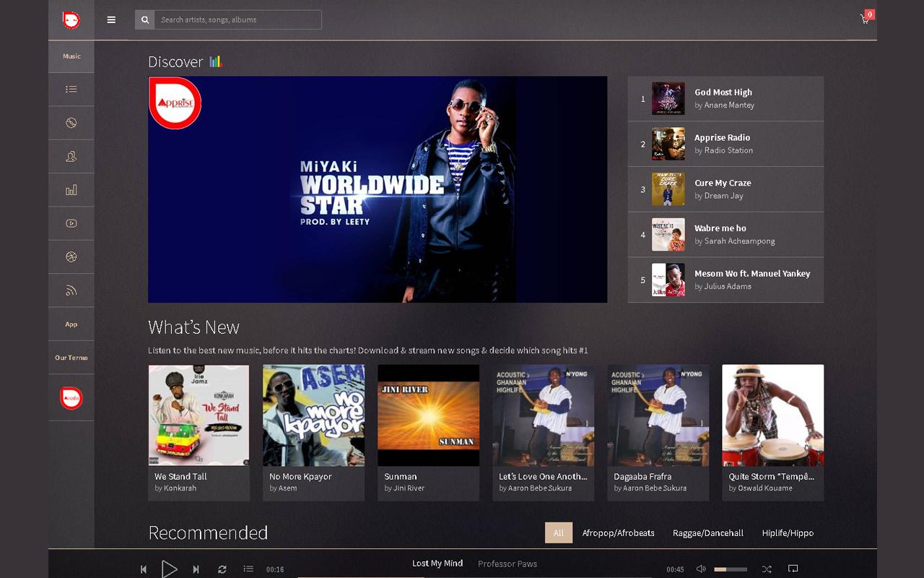The width and height of the screenshot is (924, 578).
Task: Select Hiplife/Hippo filter tab
Action: tap(788, 533)
